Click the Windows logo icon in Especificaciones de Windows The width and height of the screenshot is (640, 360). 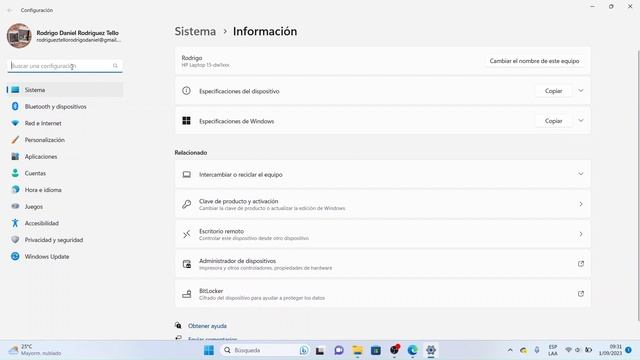coord(186,120)
